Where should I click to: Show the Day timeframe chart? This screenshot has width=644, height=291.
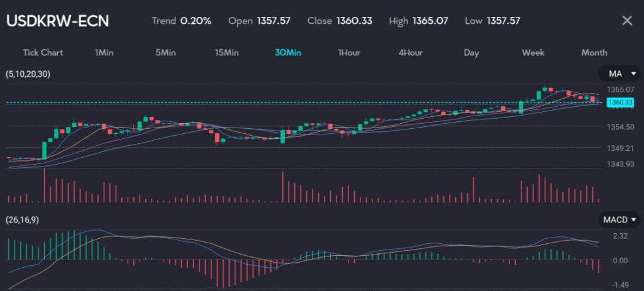pos(472,53)
